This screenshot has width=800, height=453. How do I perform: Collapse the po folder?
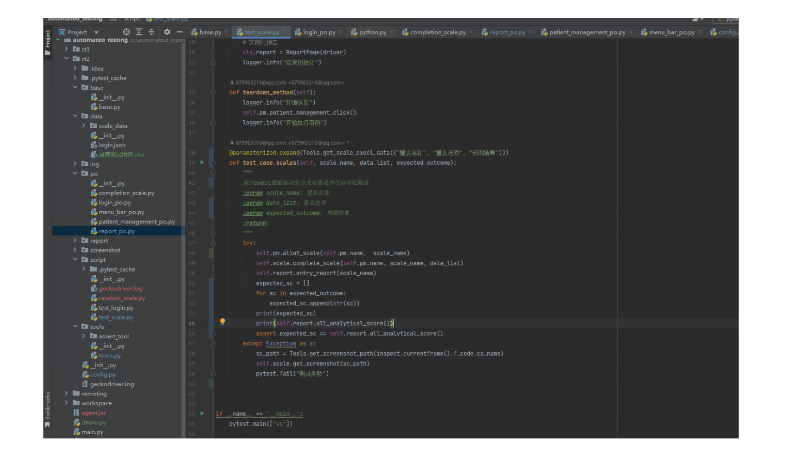75,173
